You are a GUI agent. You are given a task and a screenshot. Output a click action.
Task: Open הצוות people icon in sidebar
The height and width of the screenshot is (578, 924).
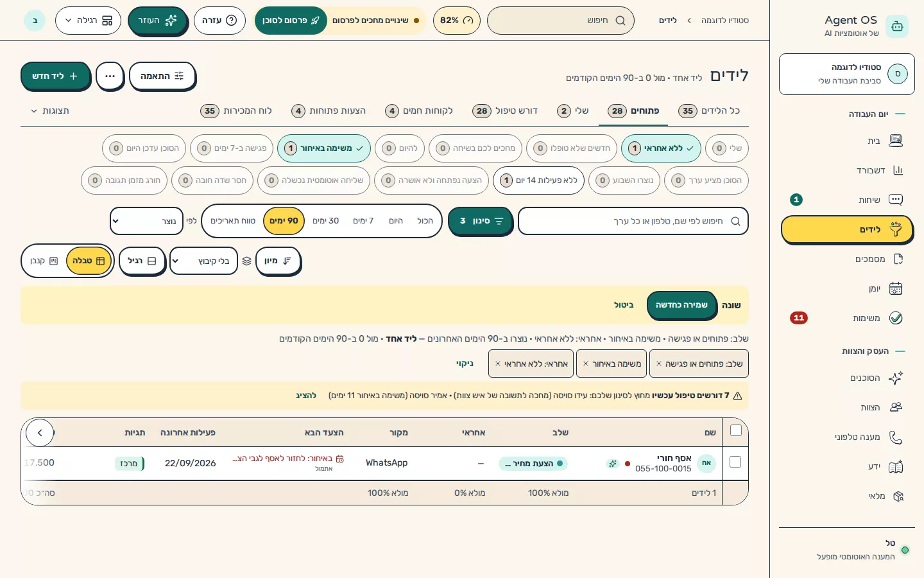tap(896, 407)
